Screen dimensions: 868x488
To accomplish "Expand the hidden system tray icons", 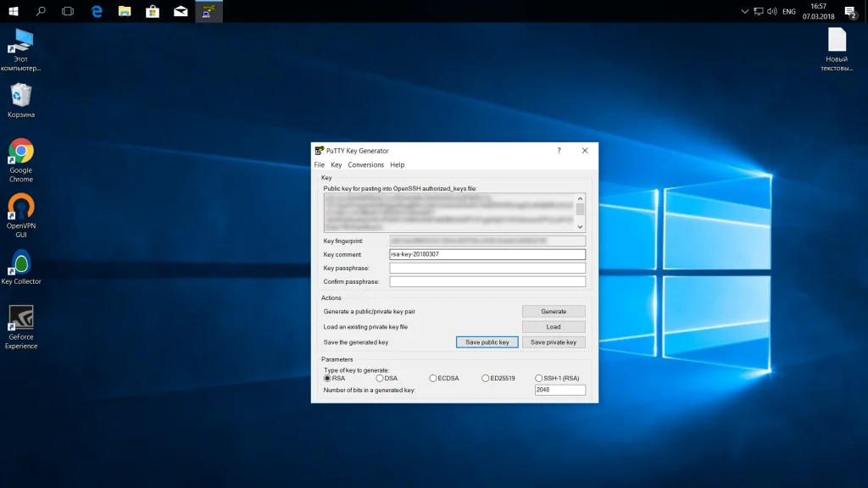I will pos(744,11).
